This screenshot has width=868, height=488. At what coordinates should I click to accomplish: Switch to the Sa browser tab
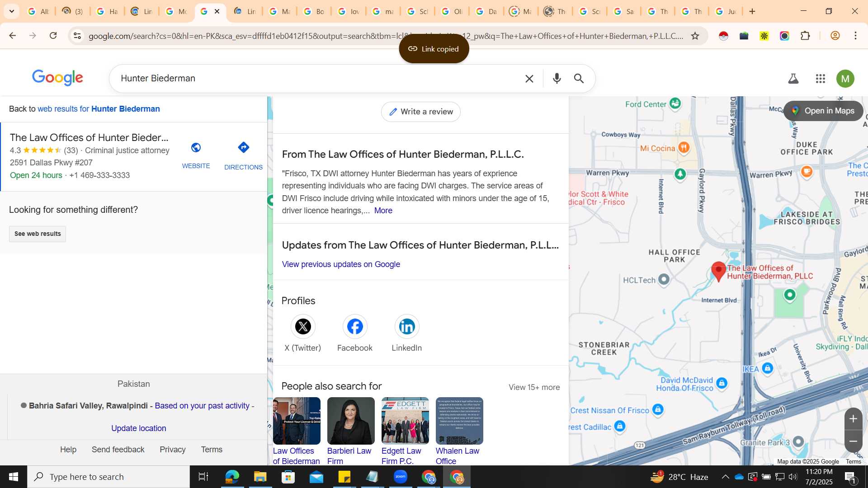click(623, 11)
